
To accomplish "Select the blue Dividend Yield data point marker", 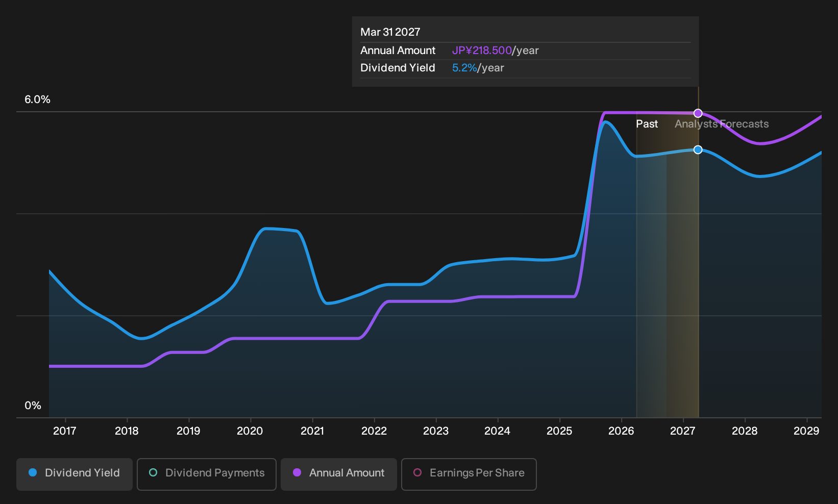I will tap(698, 149).
